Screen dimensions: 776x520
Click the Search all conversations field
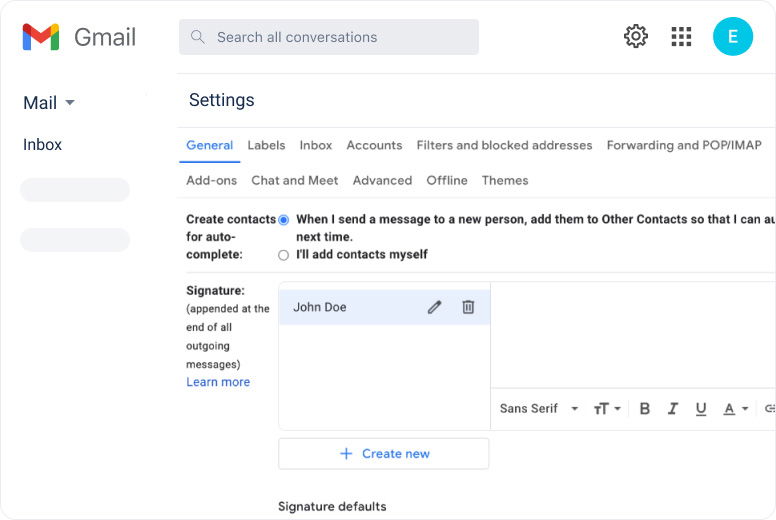coord(340,37)
